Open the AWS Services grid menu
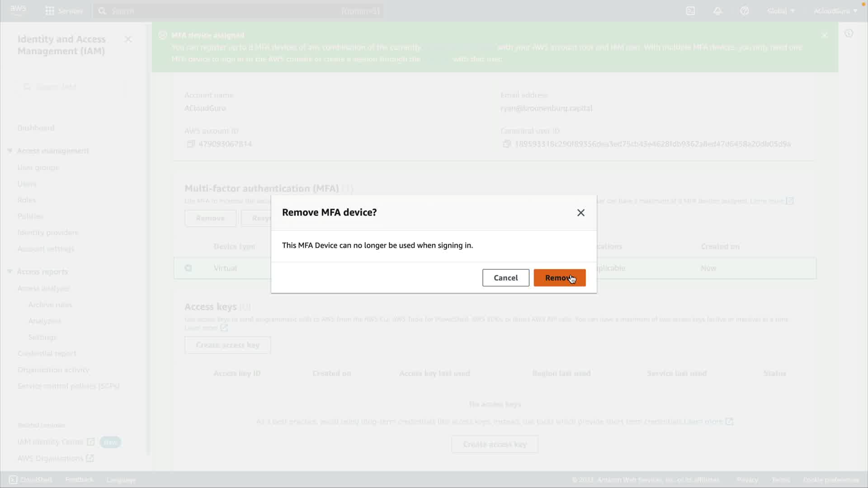The image size is (868, 488). [50, 11]
